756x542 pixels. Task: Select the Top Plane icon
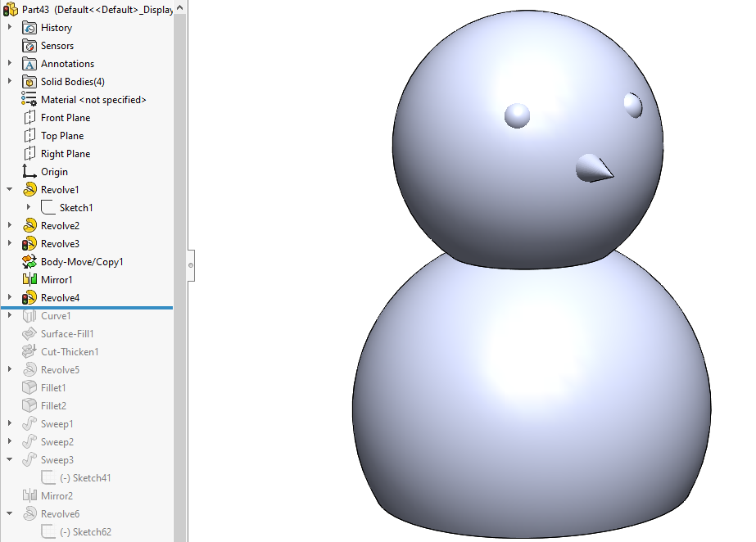pos(29,136)
